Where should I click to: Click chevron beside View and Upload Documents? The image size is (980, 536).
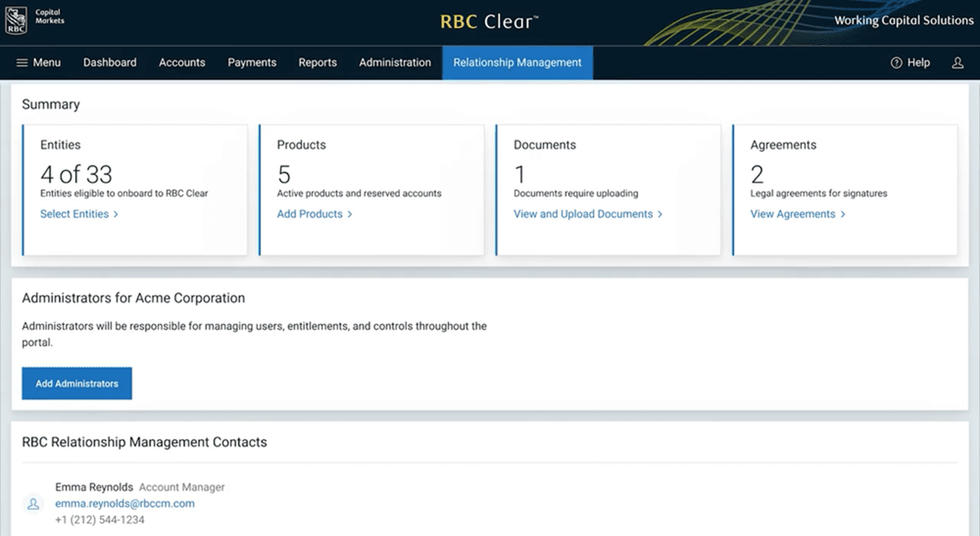[x=660, y=214]
